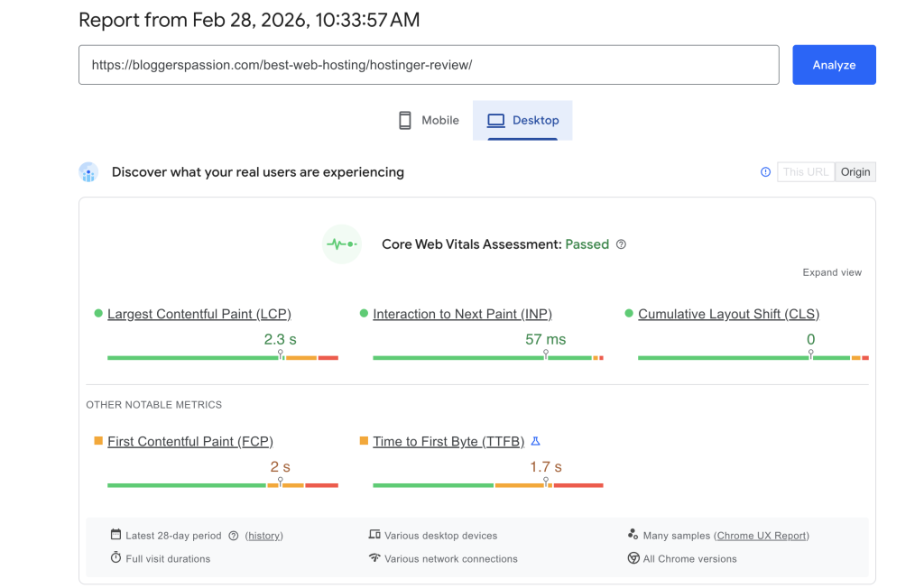The height and width of the screenshot is (588, 924).
Task: Expand the Core Web Vitals view
Action: pos(831,271)
